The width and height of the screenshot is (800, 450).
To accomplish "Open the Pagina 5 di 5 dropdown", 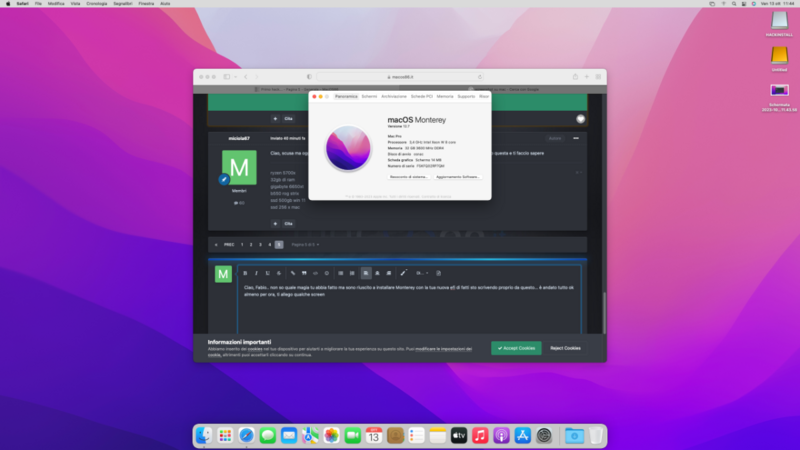I will coord(305,244).
